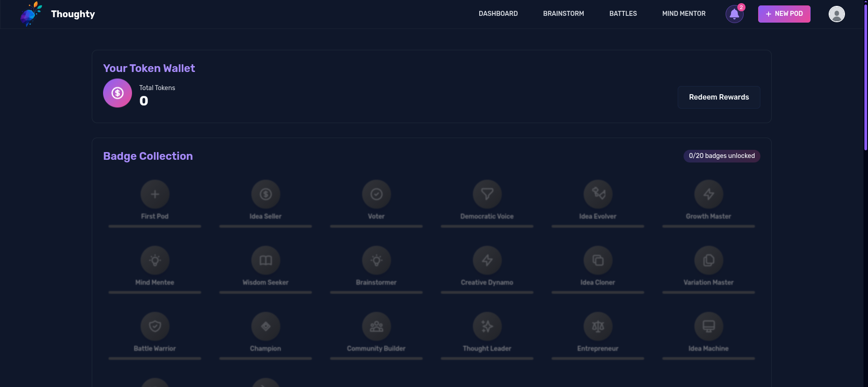Viewport: 868px width, 387px height.
Task: Click the Thought Leader label
Action: [487, 349]
